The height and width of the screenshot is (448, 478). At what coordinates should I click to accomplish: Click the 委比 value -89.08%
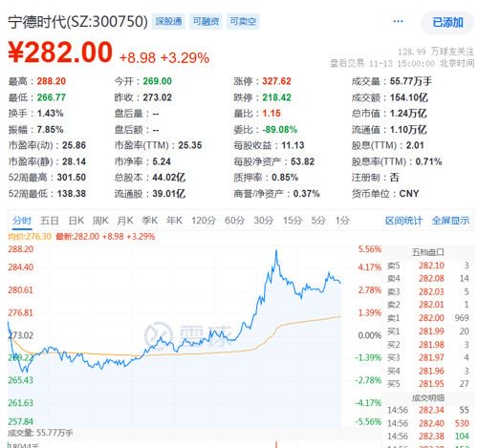click(x=280, y=129)
